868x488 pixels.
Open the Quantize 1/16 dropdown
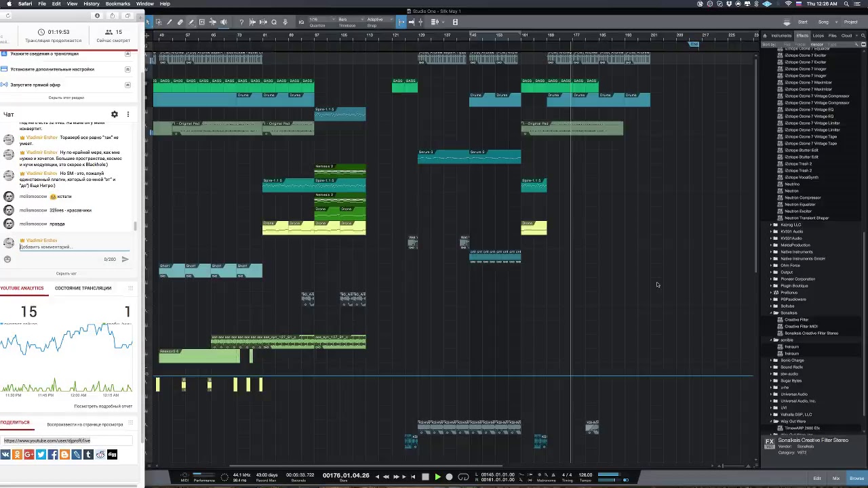tap(322, 19)
